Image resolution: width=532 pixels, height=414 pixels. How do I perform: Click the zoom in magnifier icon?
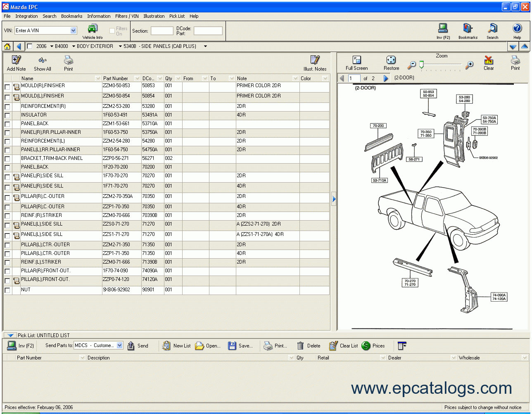pyautogui.click(x=469, y=65)
